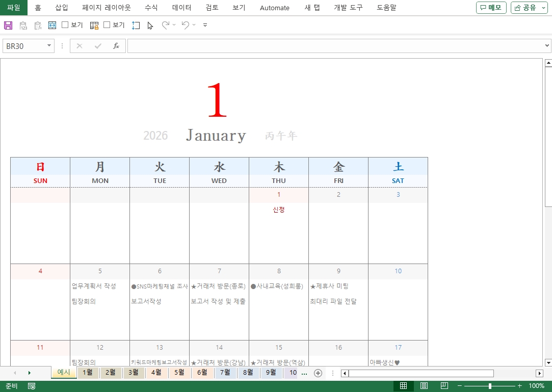Viewport: 552px width, 392px height.
Task: Toggle the first 보기 checkbox
Action: coord(65,25)
